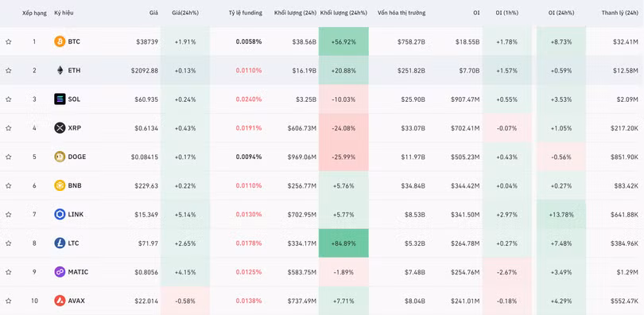Toggle the LINK favorite star
Screen dimensions: 644x315
click(9, 214)
